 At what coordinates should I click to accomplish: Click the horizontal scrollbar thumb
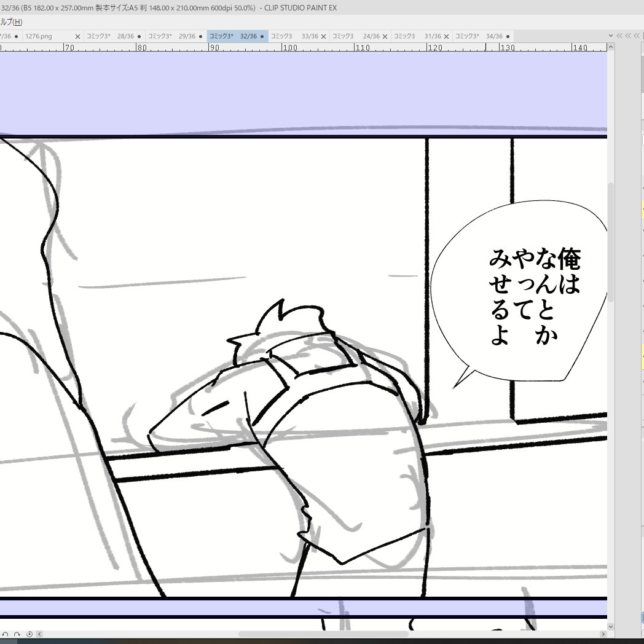pos(323,634)
